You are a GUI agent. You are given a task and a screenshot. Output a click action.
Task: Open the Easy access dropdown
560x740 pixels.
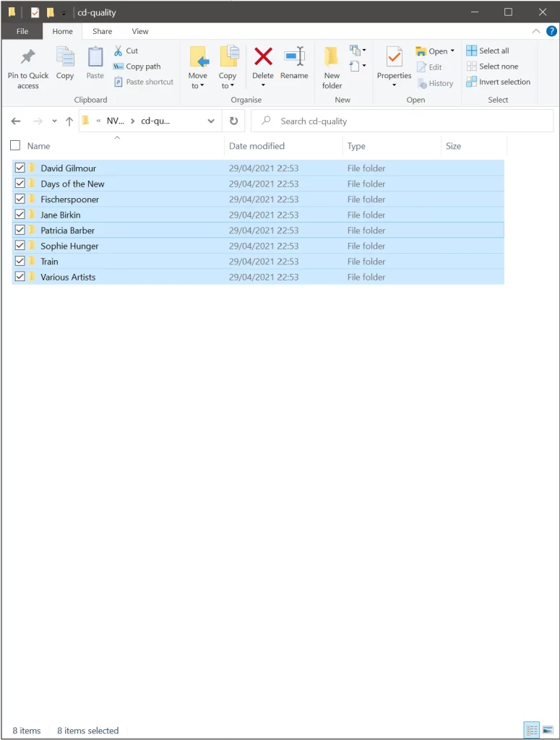point(358,66)
